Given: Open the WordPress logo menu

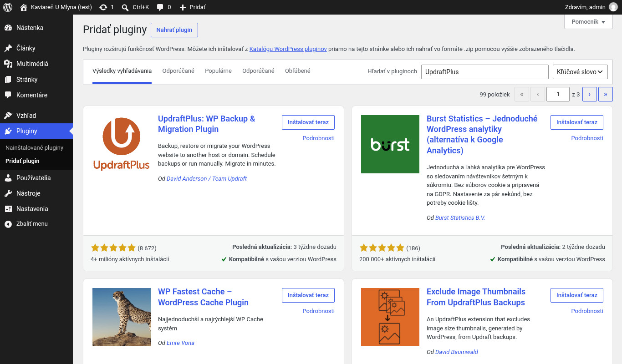Looking at the screenshot, I should pyautogui.click(x=8, y=7).
